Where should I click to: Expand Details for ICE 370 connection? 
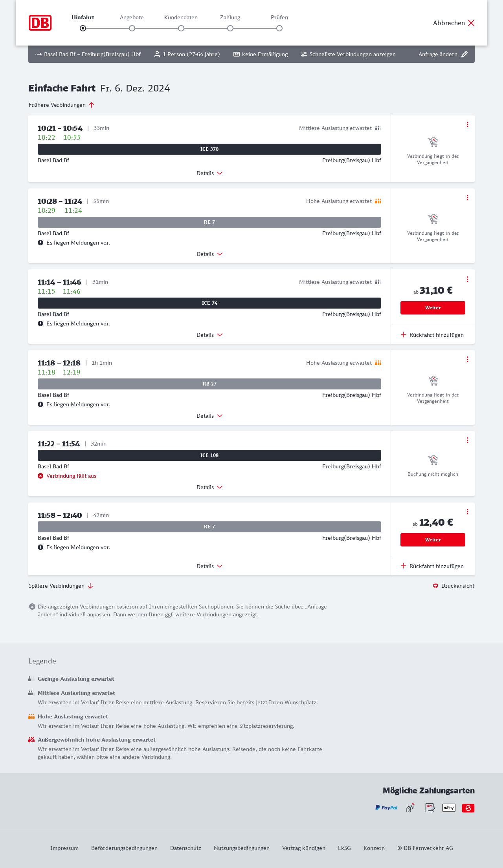(x=209, y=173)
